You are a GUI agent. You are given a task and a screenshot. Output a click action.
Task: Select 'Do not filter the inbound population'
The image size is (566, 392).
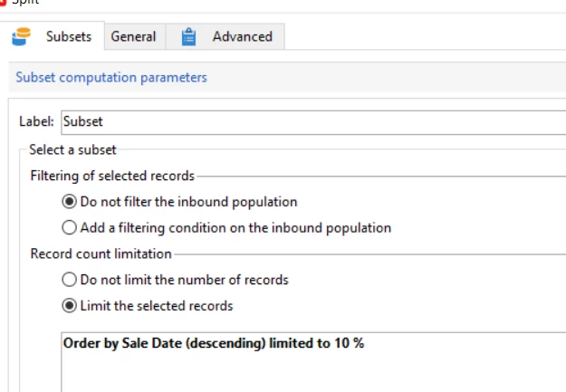pyautogui.click(x=70, y=202)
